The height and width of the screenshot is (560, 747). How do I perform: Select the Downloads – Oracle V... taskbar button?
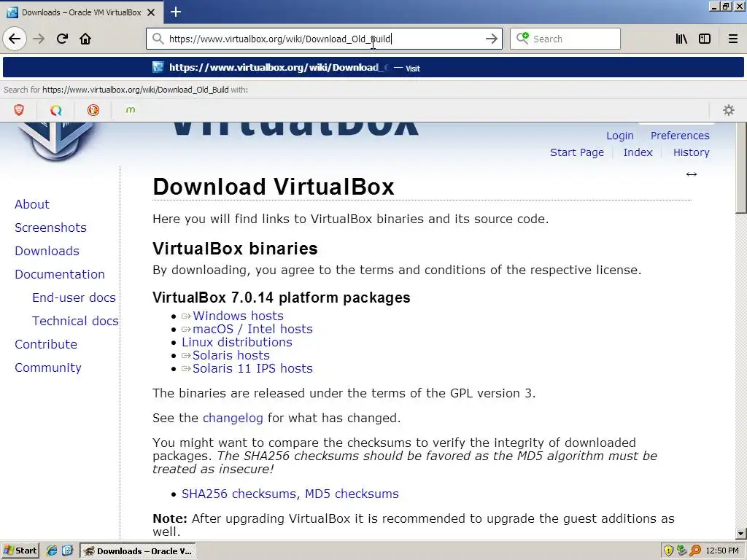pos(137,551)
